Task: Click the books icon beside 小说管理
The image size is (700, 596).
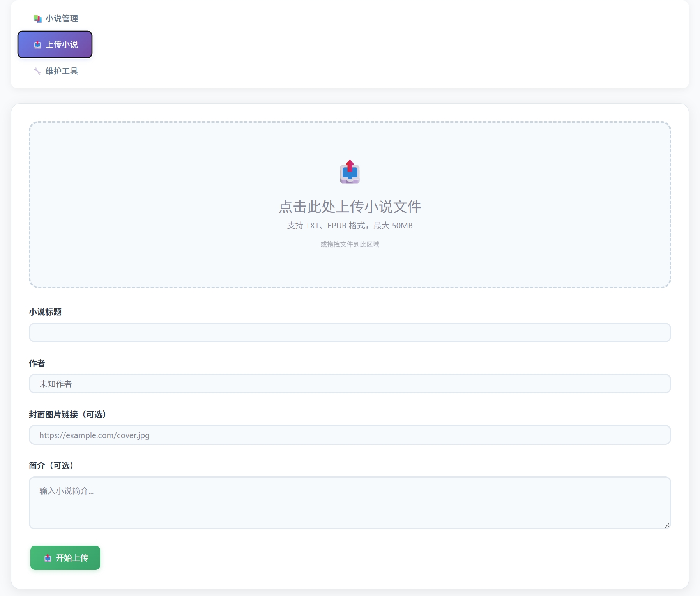Action: (x=37, y=19)
